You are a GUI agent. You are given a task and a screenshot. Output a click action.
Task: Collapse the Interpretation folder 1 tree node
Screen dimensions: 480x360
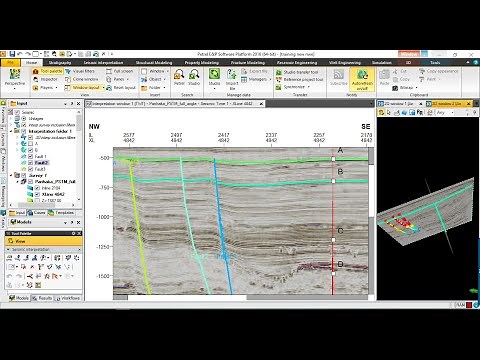click(11, 131)
